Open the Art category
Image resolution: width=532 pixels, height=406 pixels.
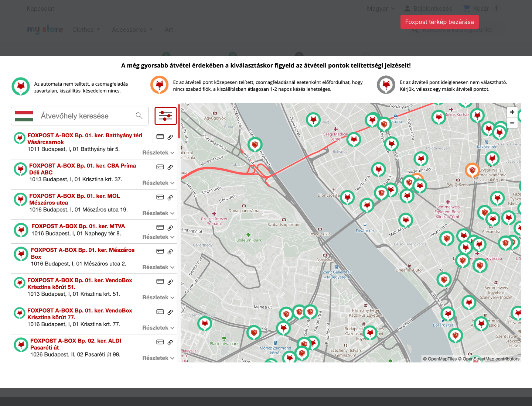[x=169, y=30]
